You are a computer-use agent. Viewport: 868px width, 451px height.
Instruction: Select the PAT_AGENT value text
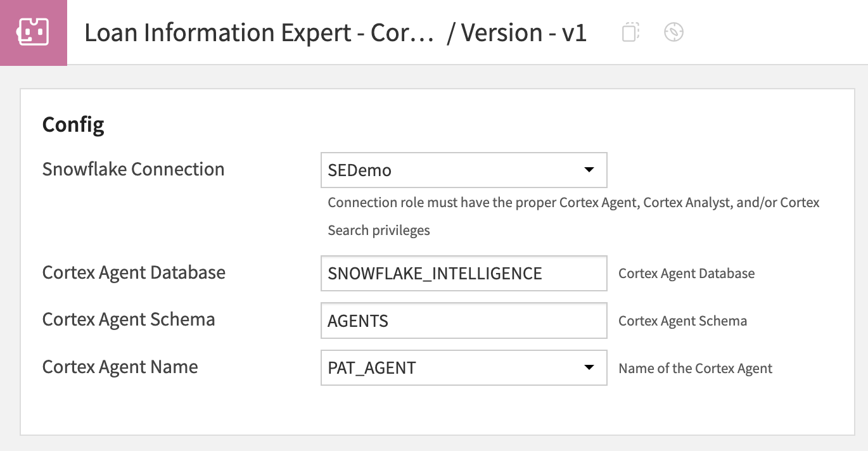(371, 367)
